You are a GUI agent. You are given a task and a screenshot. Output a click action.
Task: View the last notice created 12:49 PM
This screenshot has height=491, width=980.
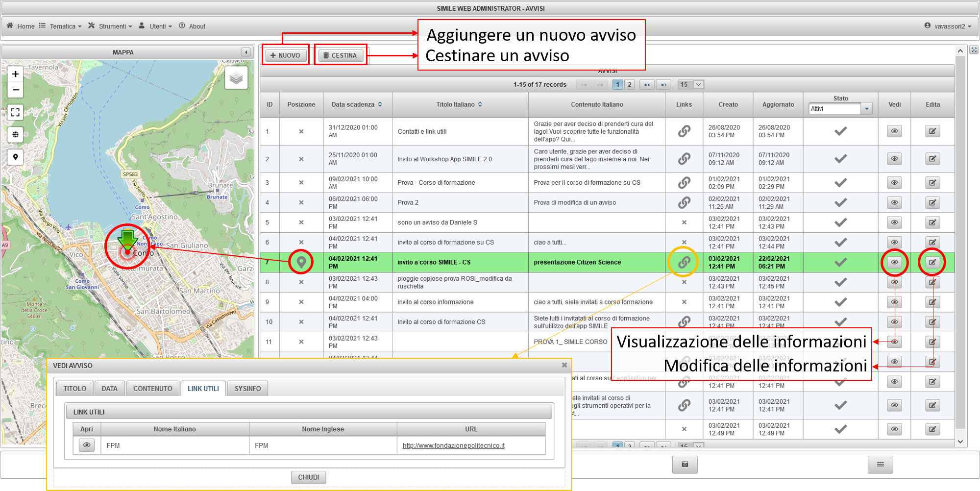[x=894, y=429]
